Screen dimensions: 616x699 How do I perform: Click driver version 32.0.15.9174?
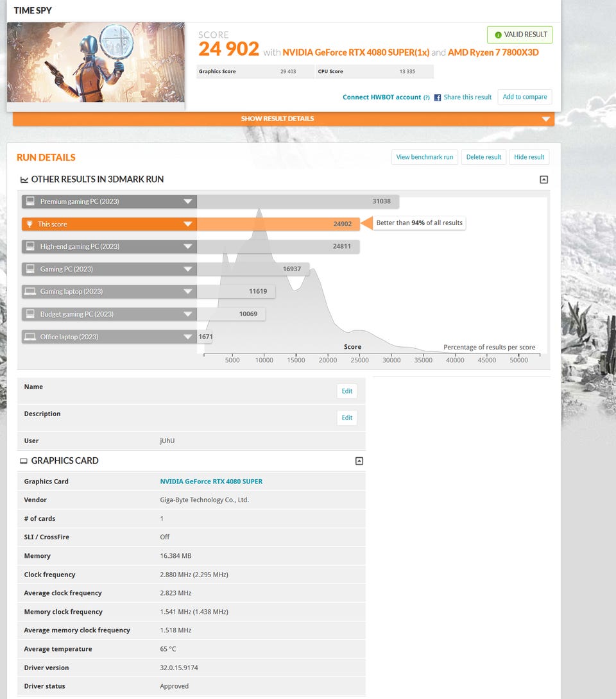tap(179, 668)
